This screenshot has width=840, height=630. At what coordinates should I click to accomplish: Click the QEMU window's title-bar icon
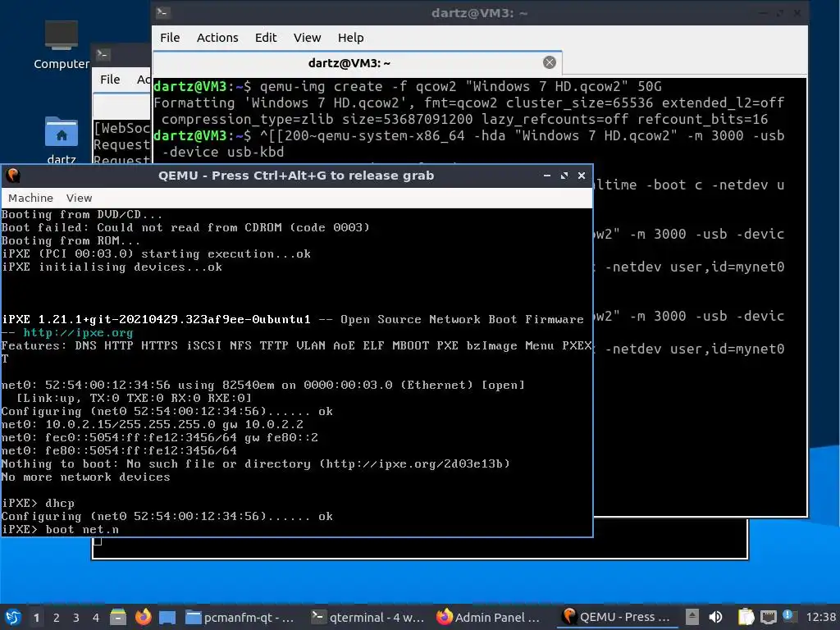pos(13,176)
